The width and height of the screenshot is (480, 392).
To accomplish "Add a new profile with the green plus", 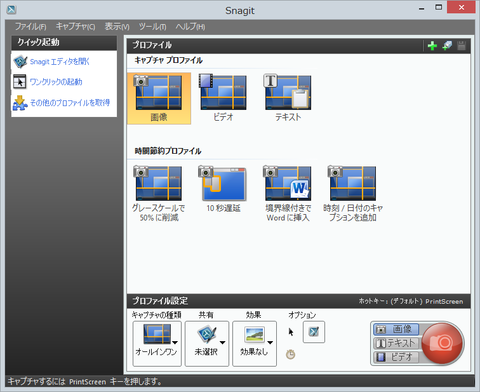I will 432,46.
